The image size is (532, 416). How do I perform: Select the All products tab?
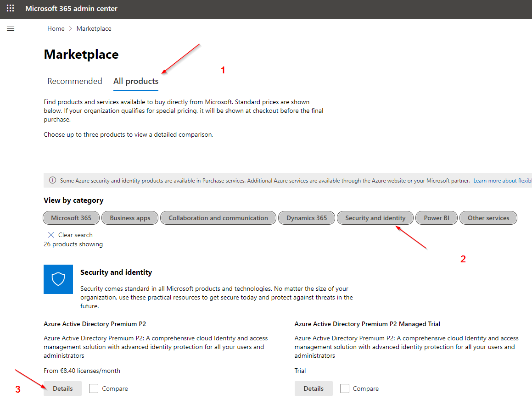click(x=136, y=81)
